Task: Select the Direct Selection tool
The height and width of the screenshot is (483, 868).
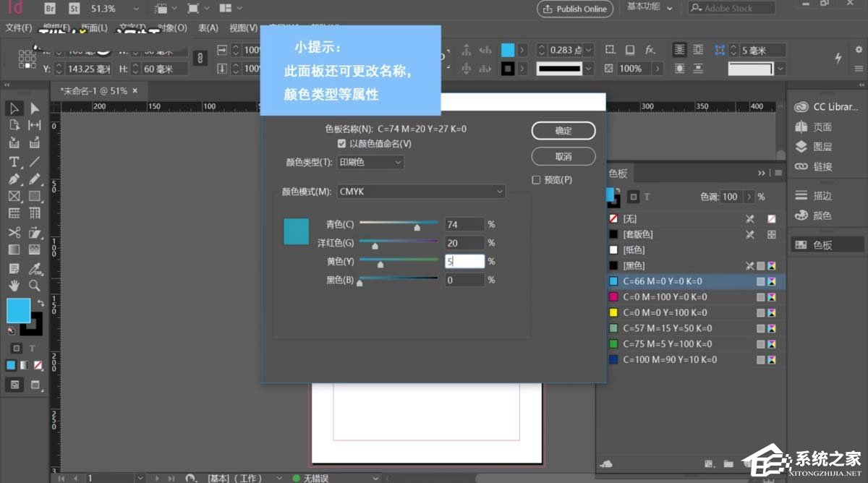Action: [34, 108]
